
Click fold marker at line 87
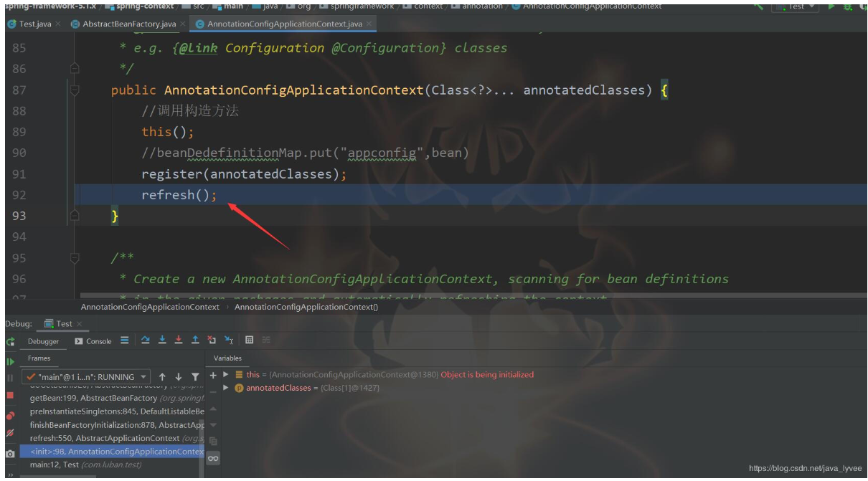tap(75, 90)
